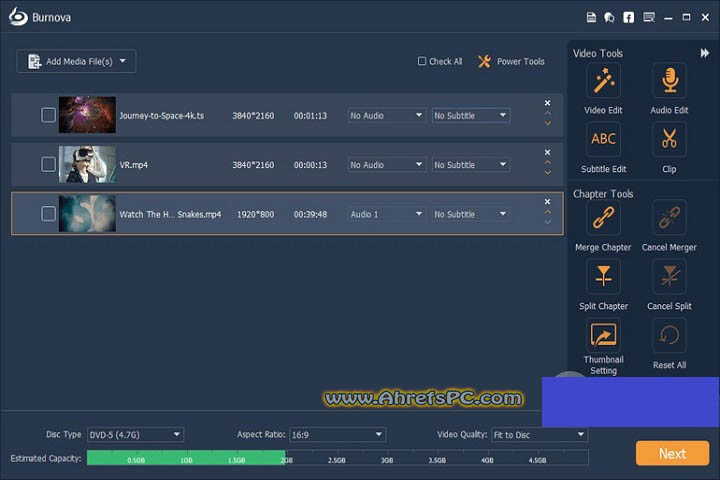The width and height of the screenshot is (720, 480).
Task: Click the Cancel Merger icon
Action: tap(669, 217)
